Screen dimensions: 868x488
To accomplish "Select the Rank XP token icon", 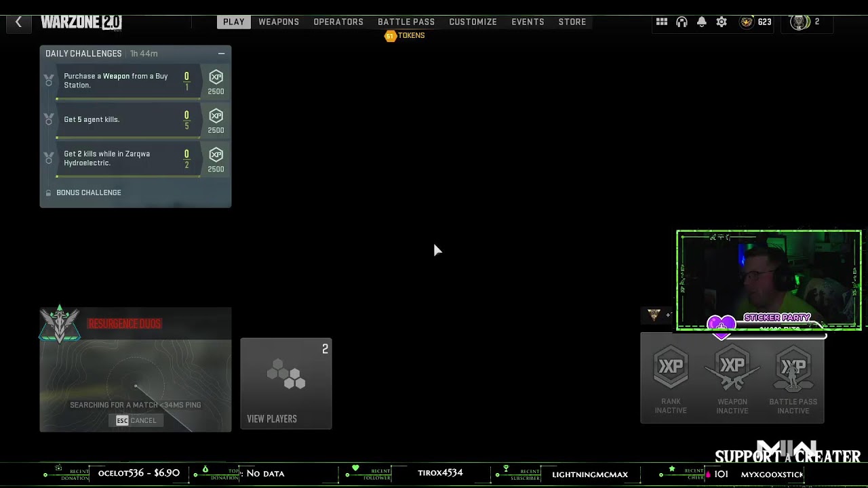I will (671, 367).
